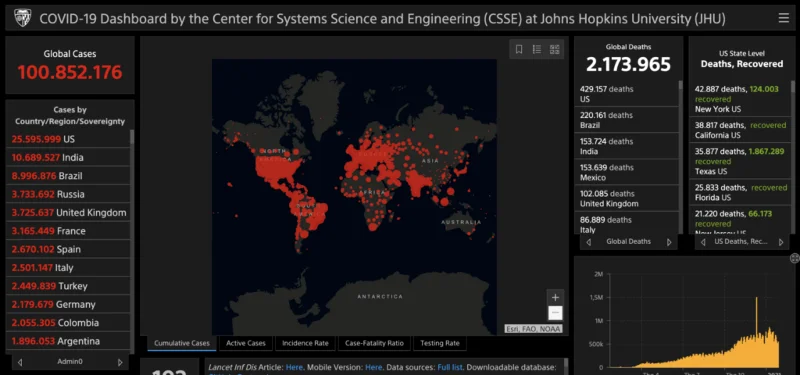This screenshot has width=800, height=375.
Task: Select US in the cases list
Action: pos(68,139)
